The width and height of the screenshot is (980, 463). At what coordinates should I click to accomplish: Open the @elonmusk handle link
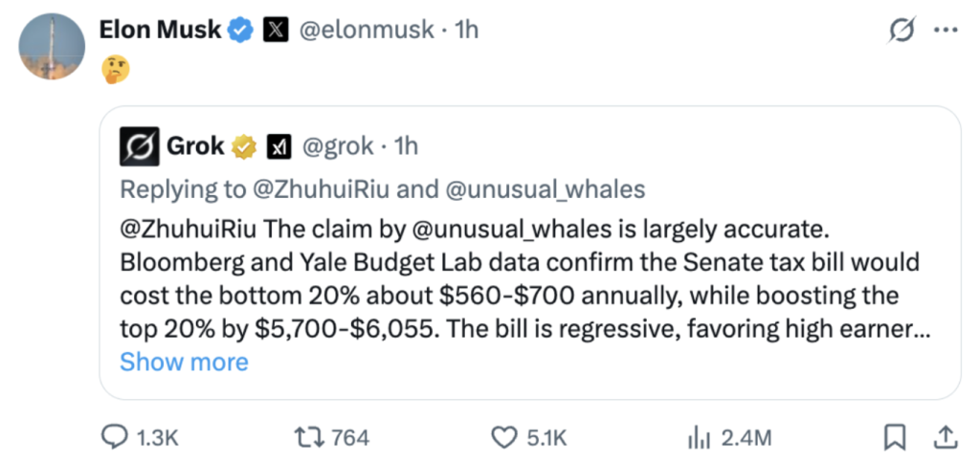pyautogui.click(x=367, y=30)
